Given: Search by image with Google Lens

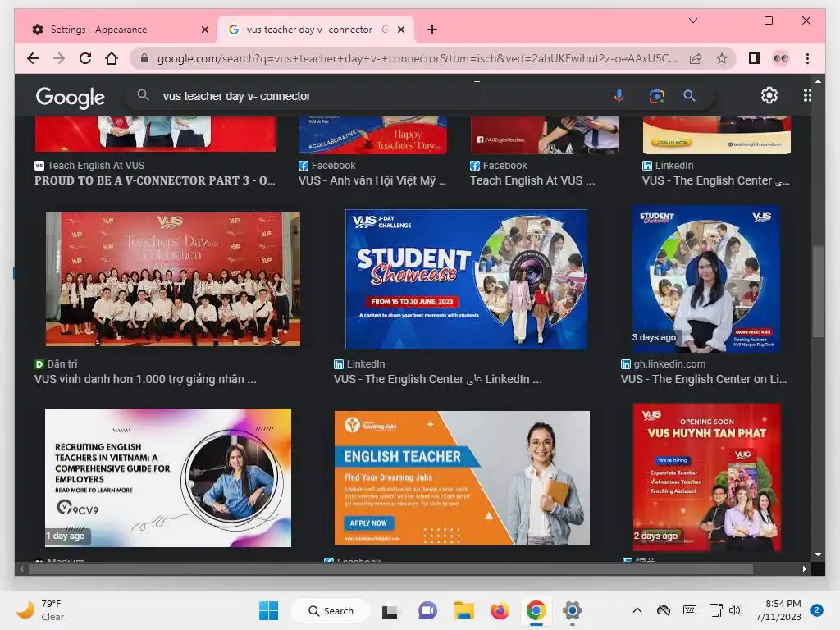Looking at the screenshot, I should [657, 96].
